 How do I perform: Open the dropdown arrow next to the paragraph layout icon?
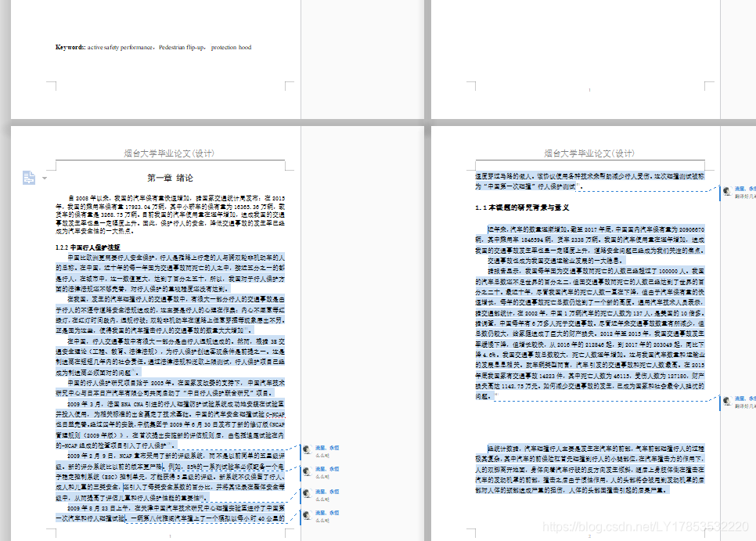coord(45,178)
